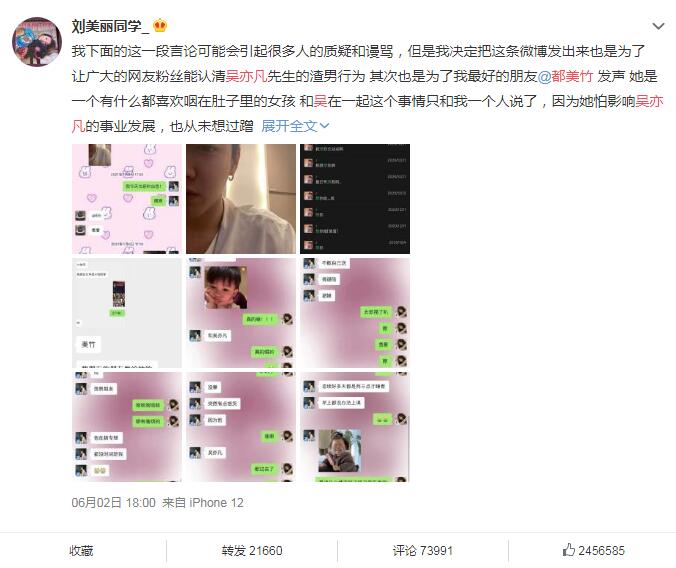676x568 pixels.
Task: Open first pink chat screenshot thumbnail
Action: [127, 199]
